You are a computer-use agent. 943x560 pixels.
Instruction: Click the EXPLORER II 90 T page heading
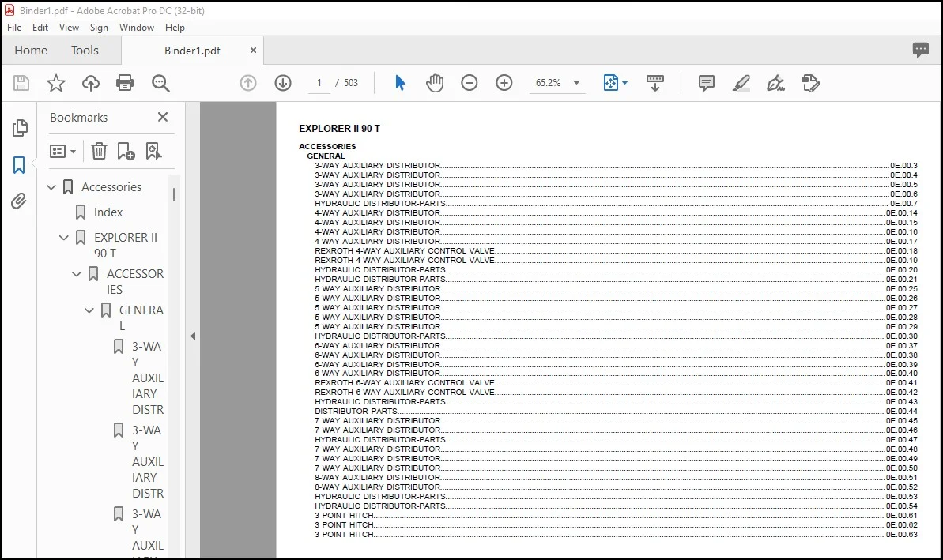339,129
